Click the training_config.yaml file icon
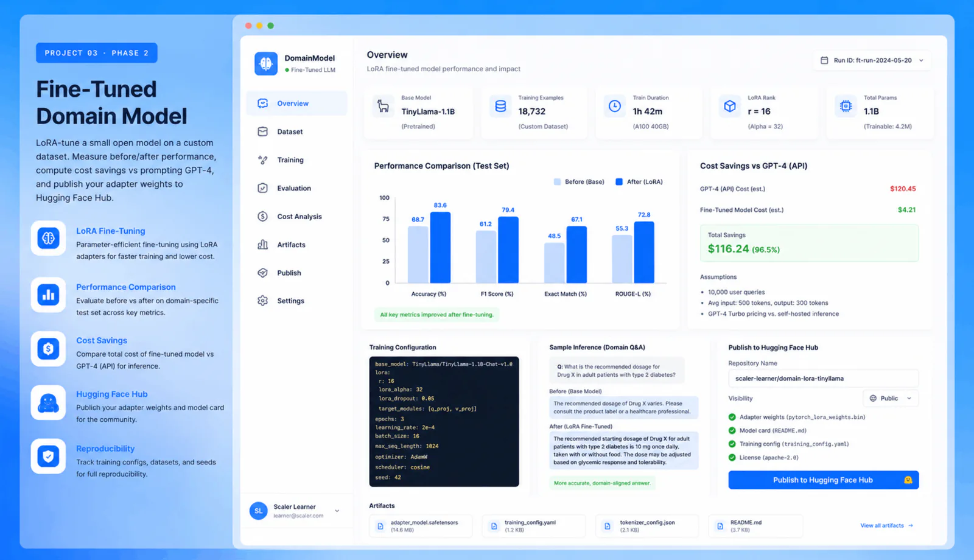Image resolution: width=974 pixels, height=560 pixels. click(x=494, y=526)
